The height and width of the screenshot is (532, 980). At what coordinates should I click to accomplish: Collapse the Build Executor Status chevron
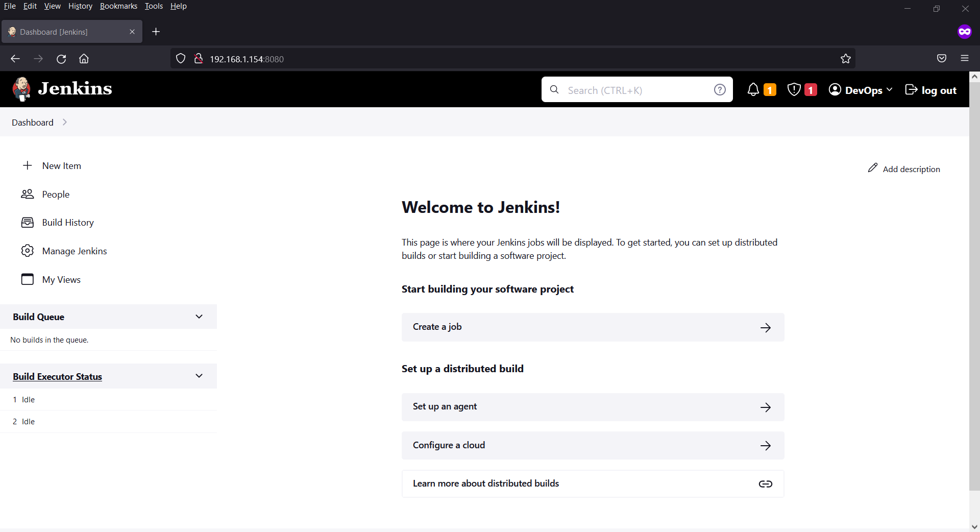[199, 376]
